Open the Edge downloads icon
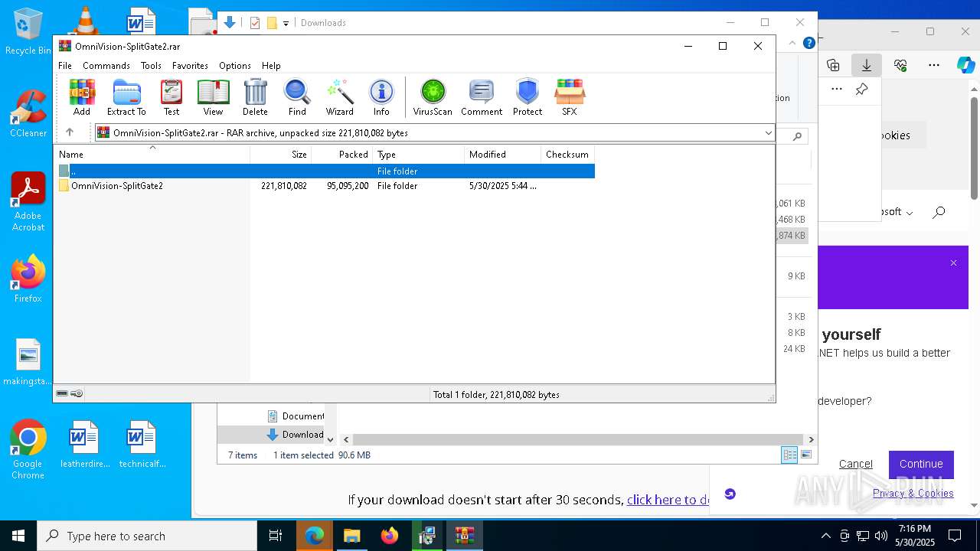Screen dimensions: 980x551 click(867, 65)
